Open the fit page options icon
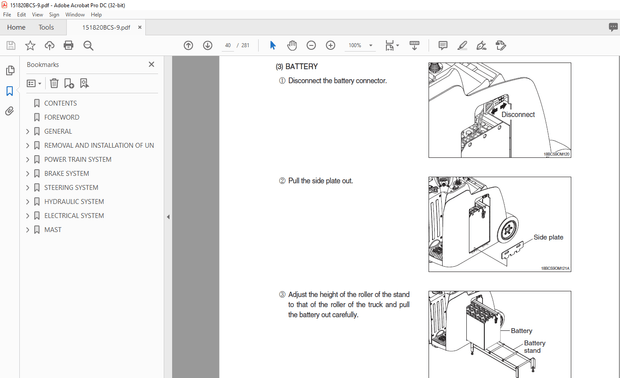Viewport: 620px width, 378px height. click(392, 45)
